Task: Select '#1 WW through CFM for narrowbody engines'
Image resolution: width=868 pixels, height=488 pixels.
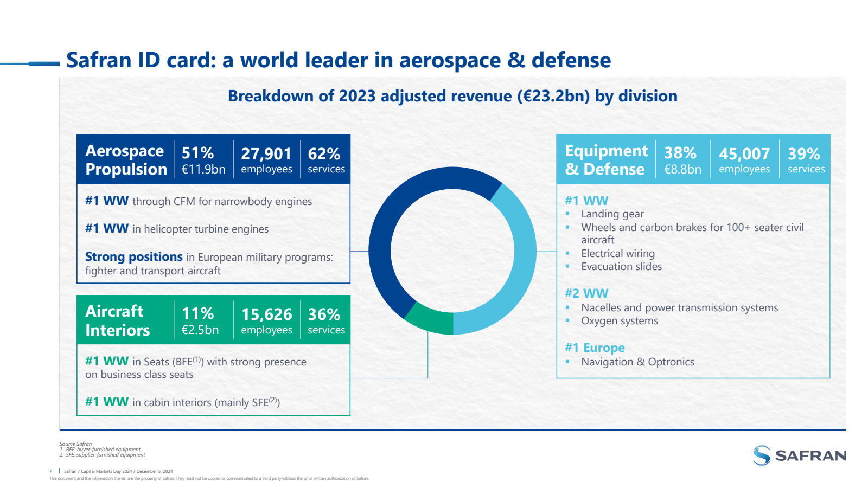Action: [199, 201]
